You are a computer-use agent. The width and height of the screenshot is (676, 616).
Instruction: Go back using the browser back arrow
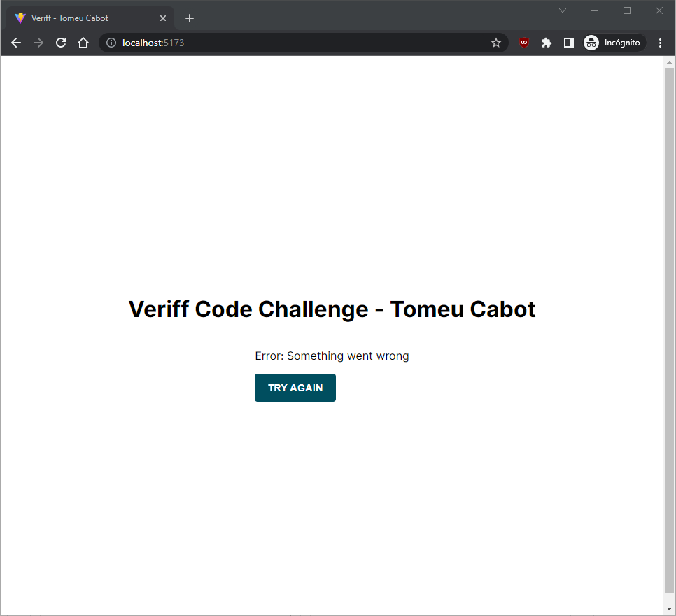pyautogui.click(x=16, y=43)
